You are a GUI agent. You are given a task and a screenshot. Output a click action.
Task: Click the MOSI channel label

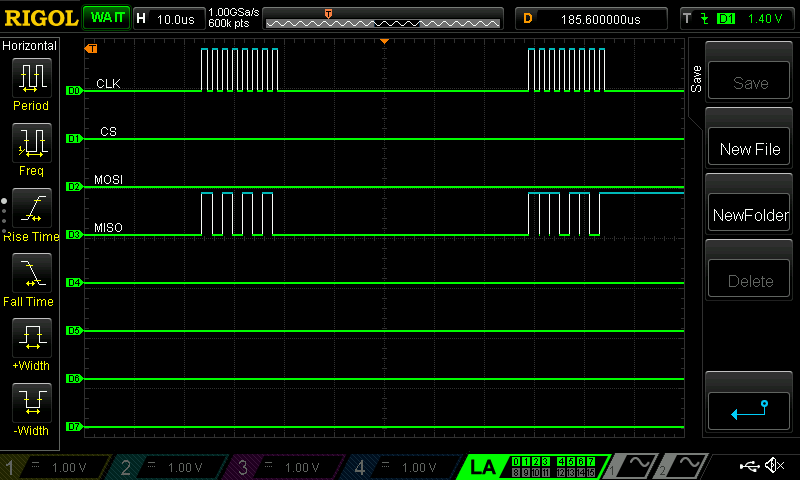click(108, 180)
